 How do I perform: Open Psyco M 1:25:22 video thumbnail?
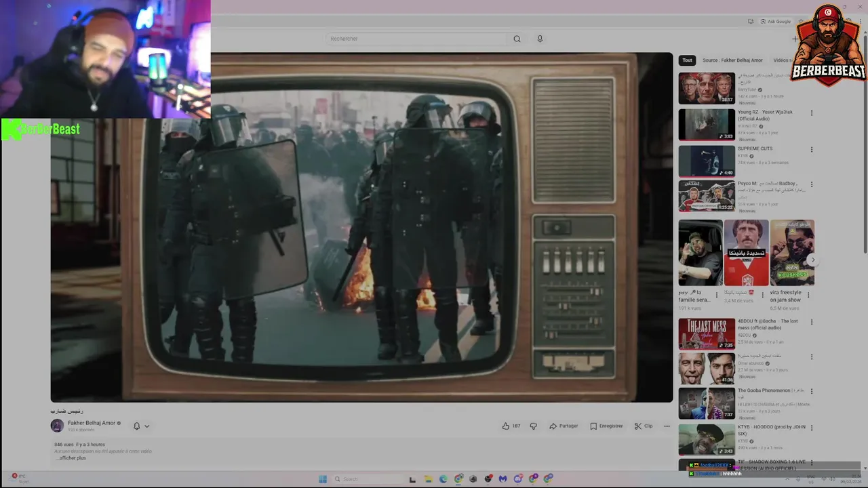(x=707, y=196)
